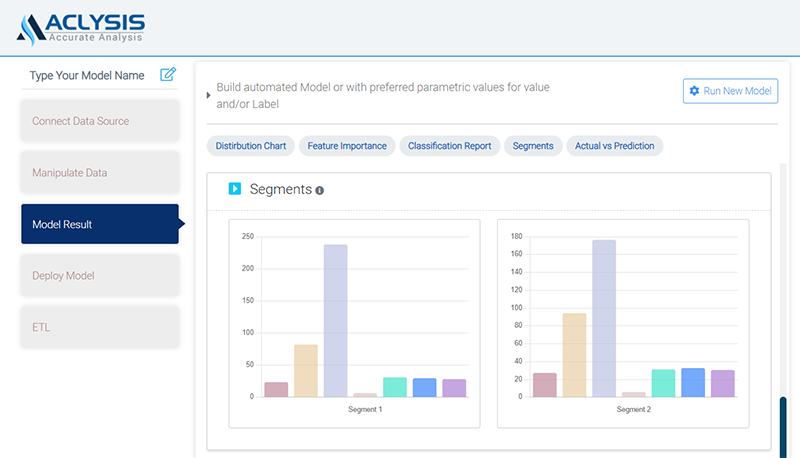View the Classification Report

pos(450,146)
